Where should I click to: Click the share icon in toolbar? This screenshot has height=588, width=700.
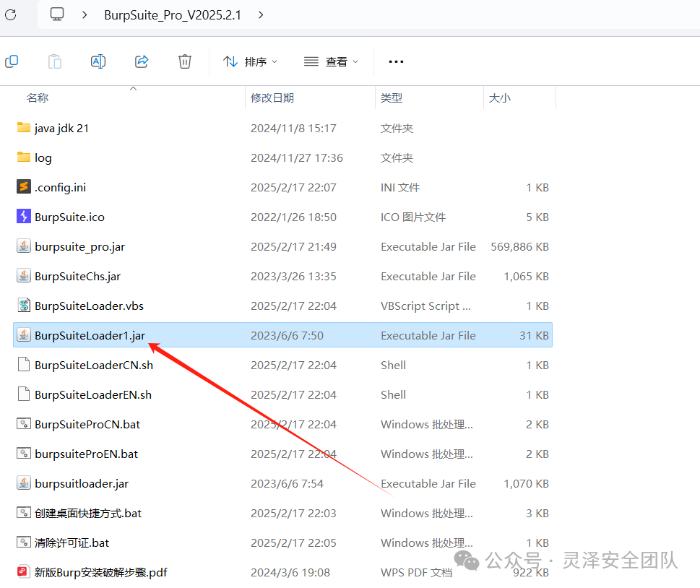click(142, 61)
